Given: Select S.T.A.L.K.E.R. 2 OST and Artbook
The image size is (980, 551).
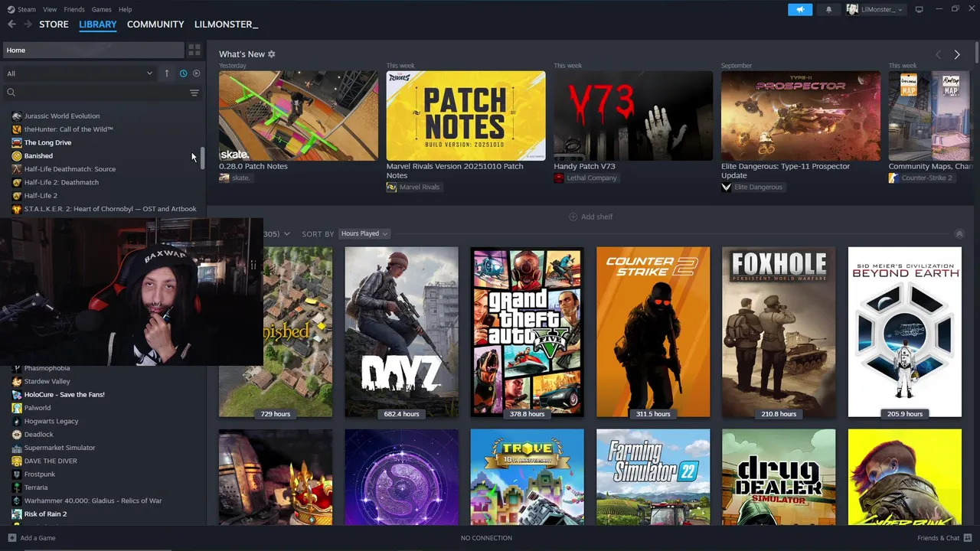Looking at the screenshot, I should click(x=110, y=209).
